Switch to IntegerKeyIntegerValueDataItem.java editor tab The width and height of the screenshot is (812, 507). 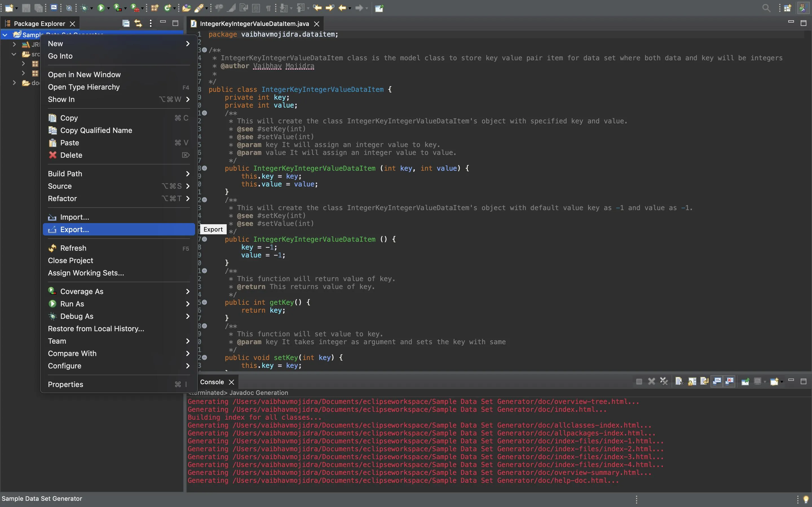[254, 23]
